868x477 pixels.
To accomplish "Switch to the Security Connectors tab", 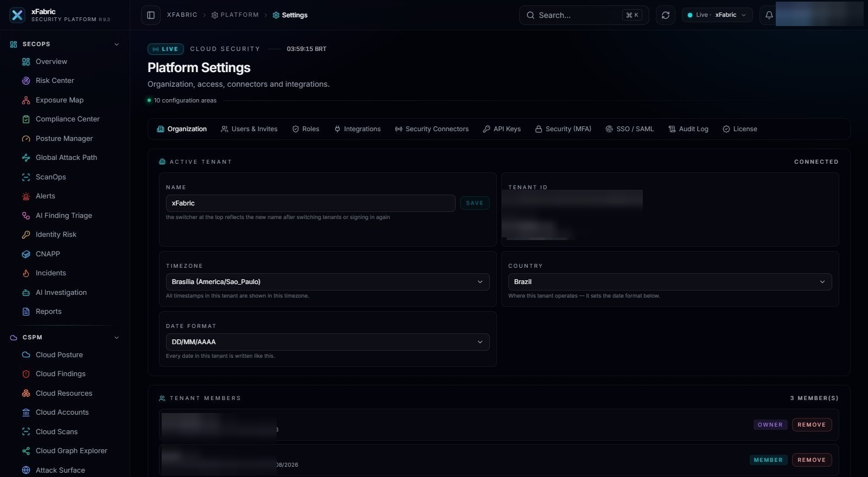I will click(432, 129).
